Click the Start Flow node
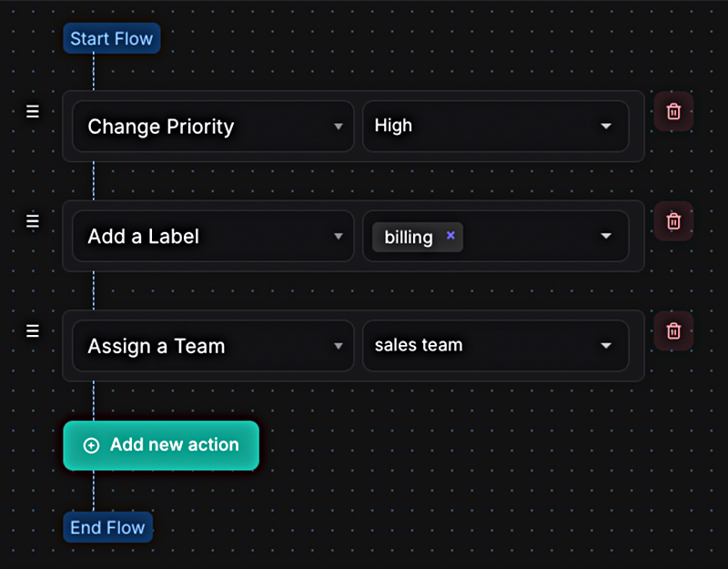Screen dimensions: 728x569 tap(112, 38)
